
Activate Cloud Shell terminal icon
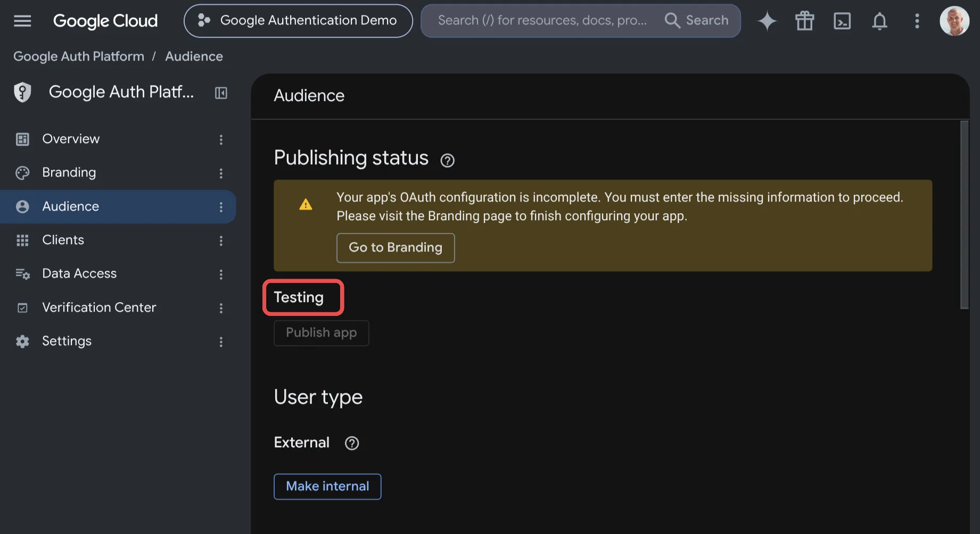click(x=842, y=21)
